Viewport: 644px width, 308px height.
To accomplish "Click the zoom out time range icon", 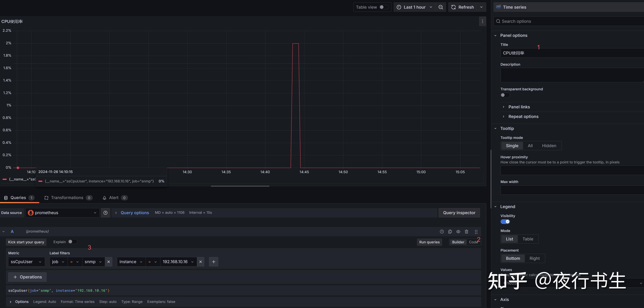I will point(441,7).
